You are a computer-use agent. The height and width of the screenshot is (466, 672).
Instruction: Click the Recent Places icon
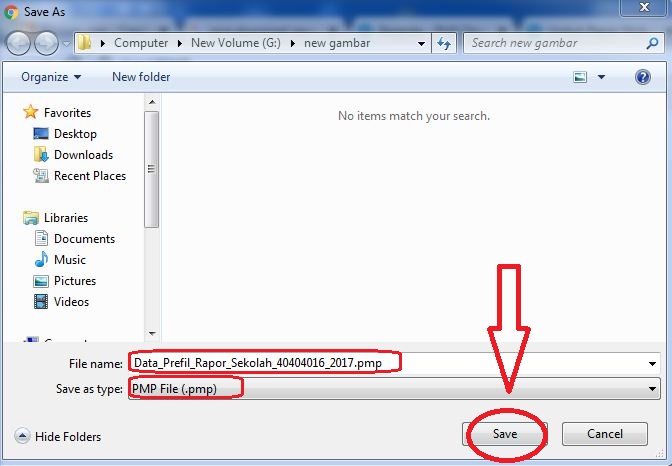(41, 175)
